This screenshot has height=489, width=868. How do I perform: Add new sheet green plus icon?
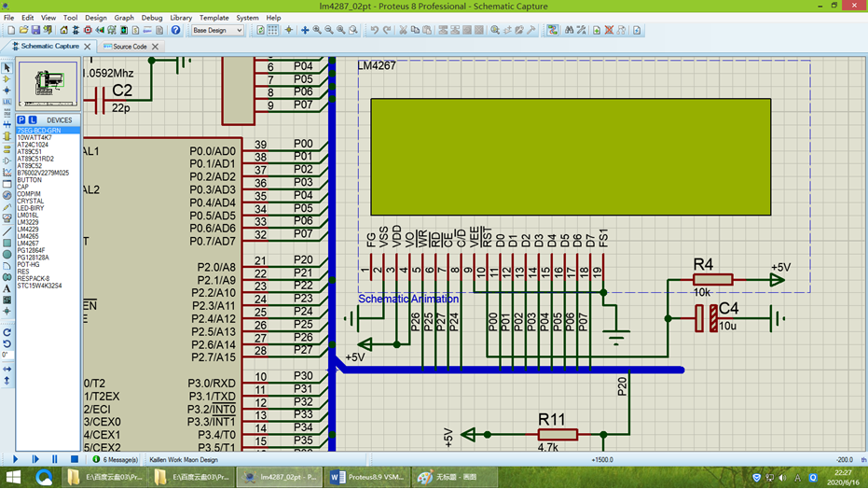(x=597, y=31)
